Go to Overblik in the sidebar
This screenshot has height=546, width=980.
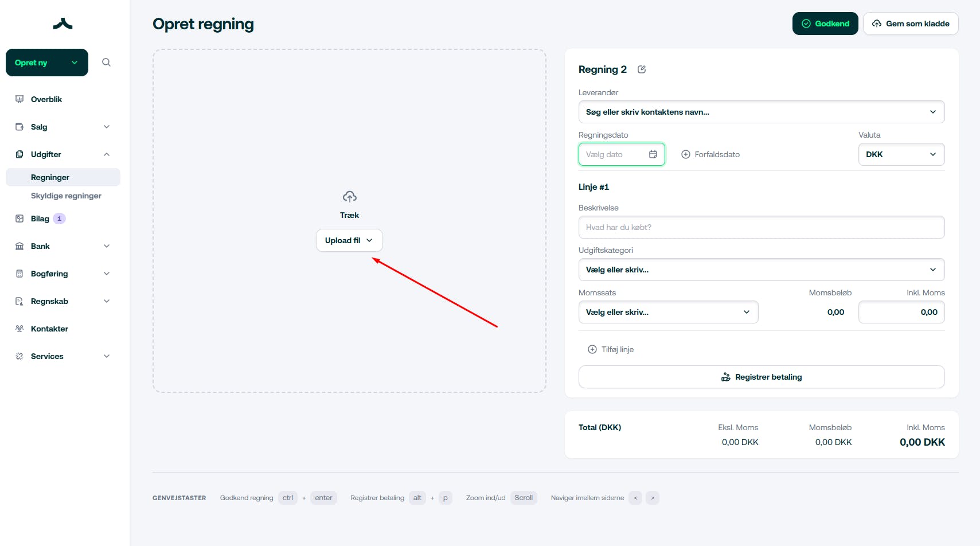coord(46,99)
